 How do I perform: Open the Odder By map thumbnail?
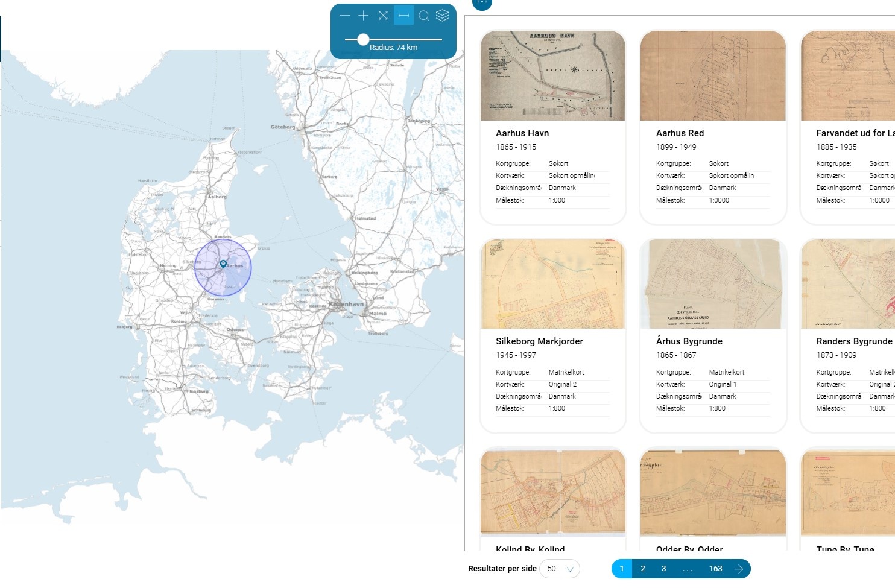tap(713, 492)
